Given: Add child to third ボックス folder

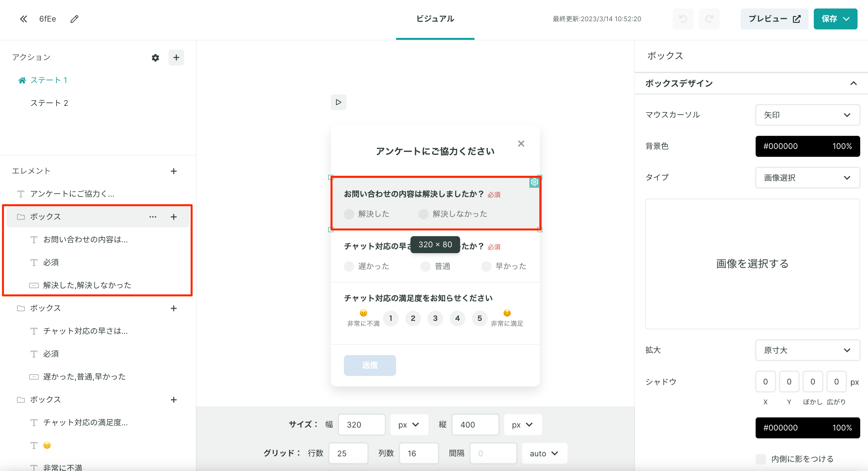Looking at the screenshot, I should (x=173, y=399).
